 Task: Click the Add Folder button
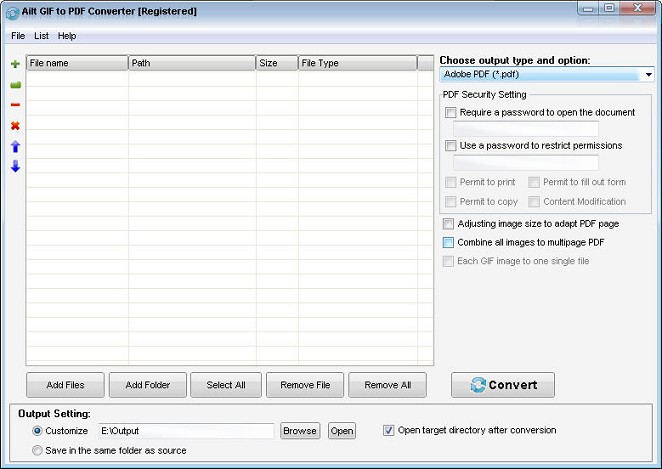(148, 385)
